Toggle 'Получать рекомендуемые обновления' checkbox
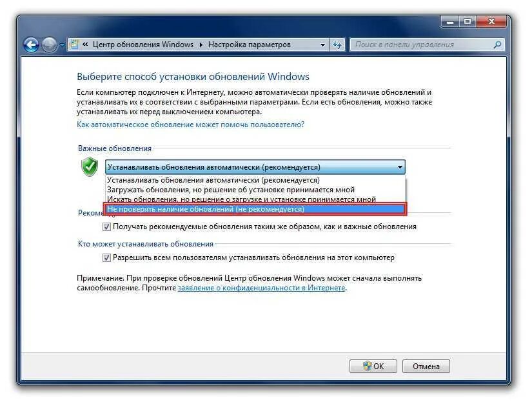 click(x=106, y=226)
